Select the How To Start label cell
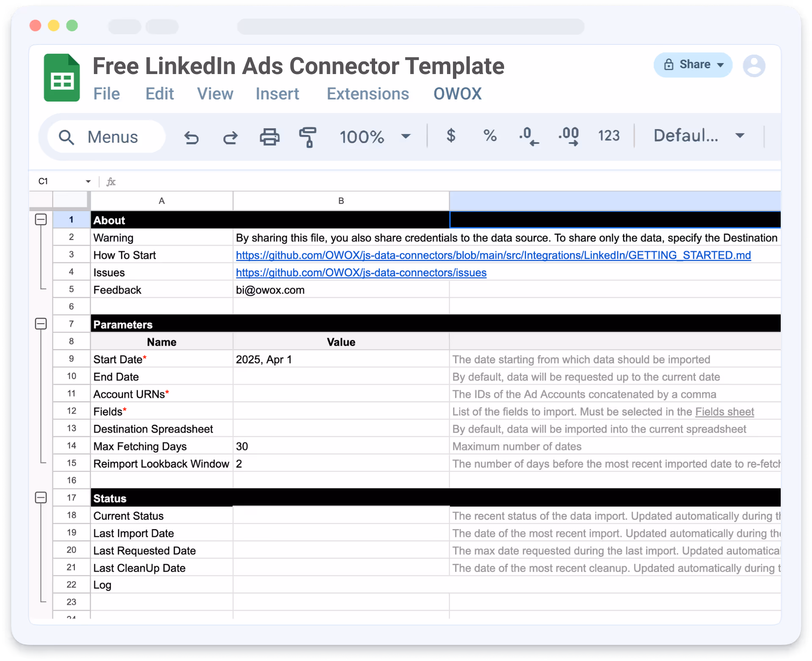The height and width of the screenshot is (661, 812). (x=162, y=255)
